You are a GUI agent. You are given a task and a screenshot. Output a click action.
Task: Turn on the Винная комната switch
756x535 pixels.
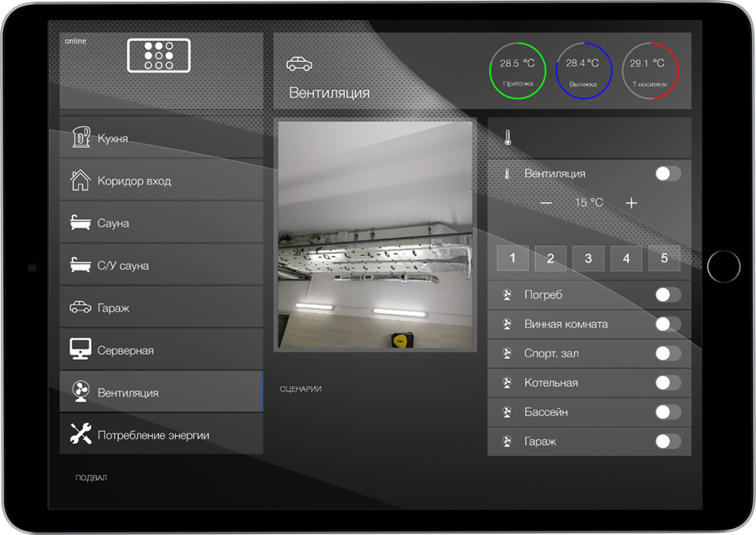click(x=667, y=324)
